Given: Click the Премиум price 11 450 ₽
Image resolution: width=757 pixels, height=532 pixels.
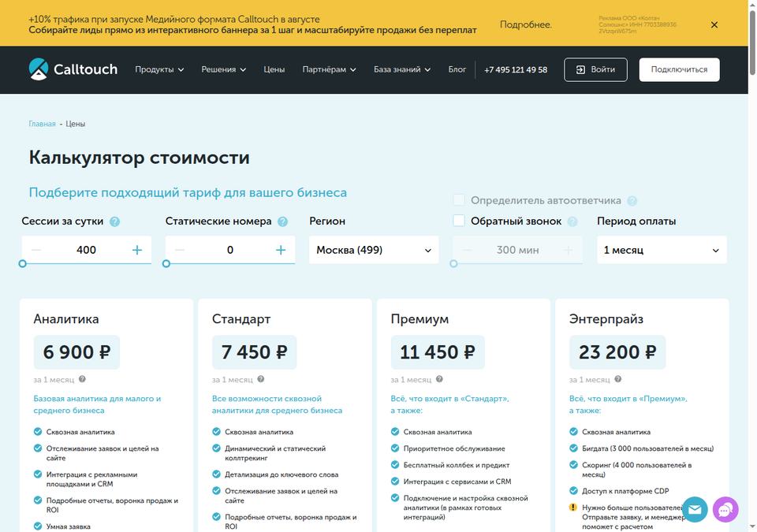Looking at the screenshot, I should point(438,352).
